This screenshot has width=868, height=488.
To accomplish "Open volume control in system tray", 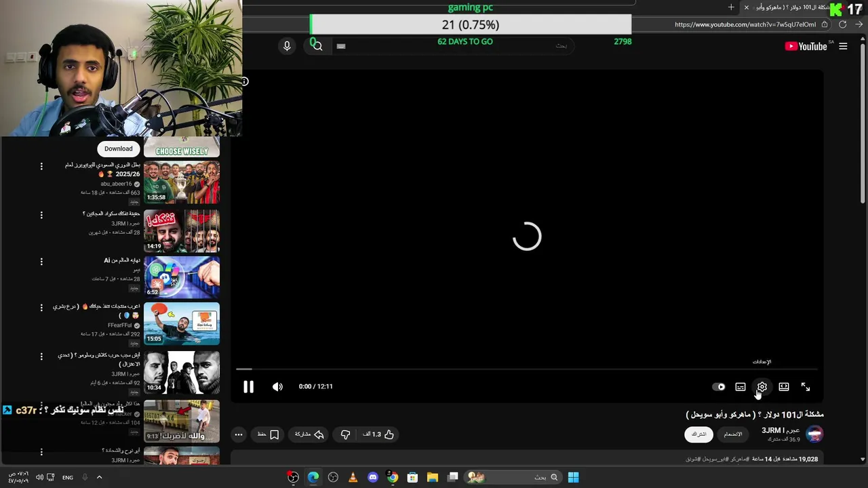I will (39, 477).
